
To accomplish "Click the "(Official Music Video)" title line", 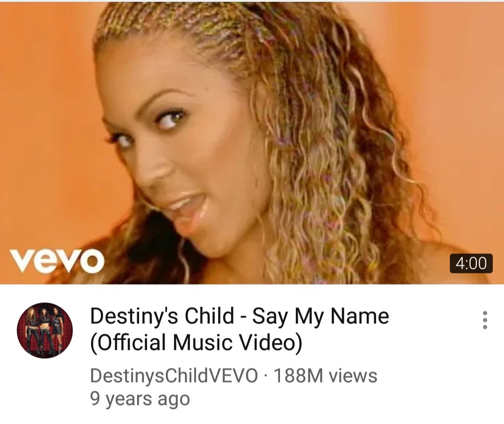I will 197,342.
